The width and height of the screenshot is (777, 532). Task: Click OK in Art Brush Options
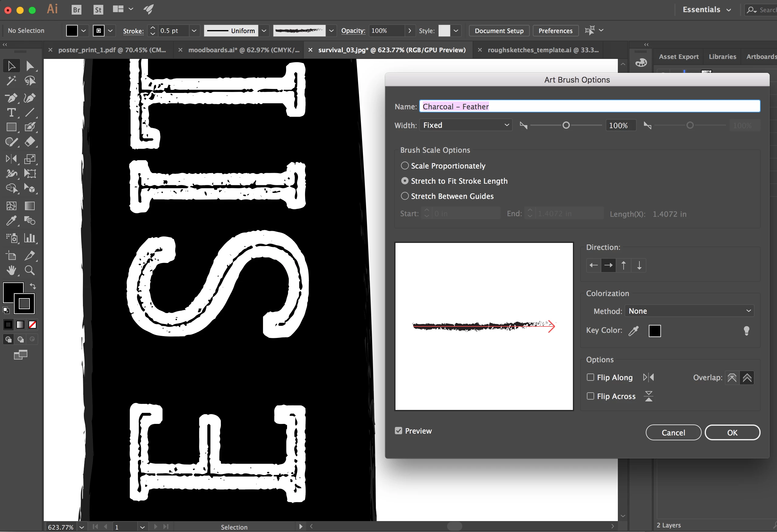pyautogui.click(x=732, y=433)
